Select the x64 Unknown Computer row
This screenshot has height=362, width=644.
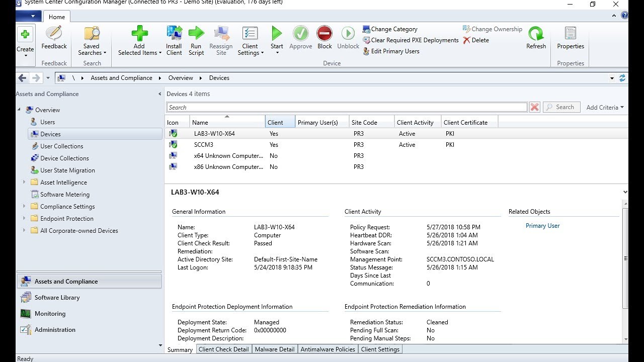[396, 155]
